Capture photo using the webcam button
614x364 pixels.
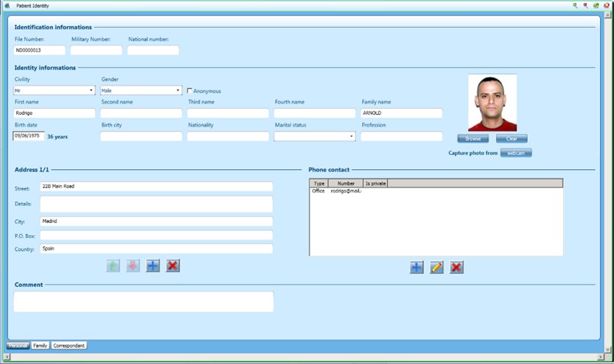[x=516, y=153]
